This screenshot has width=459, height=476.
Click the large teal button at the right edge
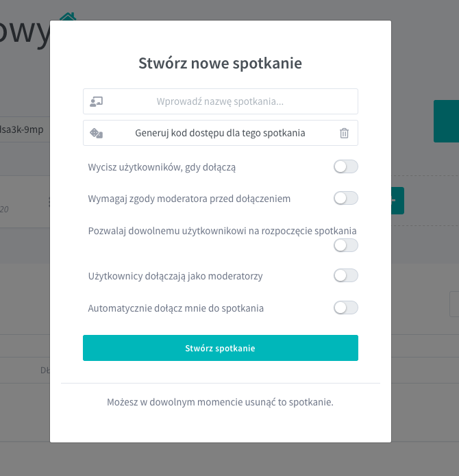click(446, 121)
